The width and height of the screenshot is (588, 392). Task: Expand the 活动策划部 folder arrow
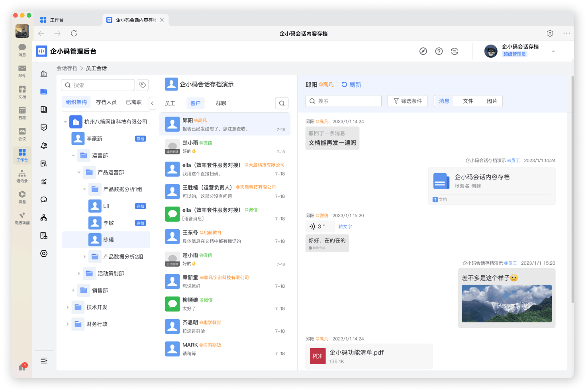click(79, 273)
